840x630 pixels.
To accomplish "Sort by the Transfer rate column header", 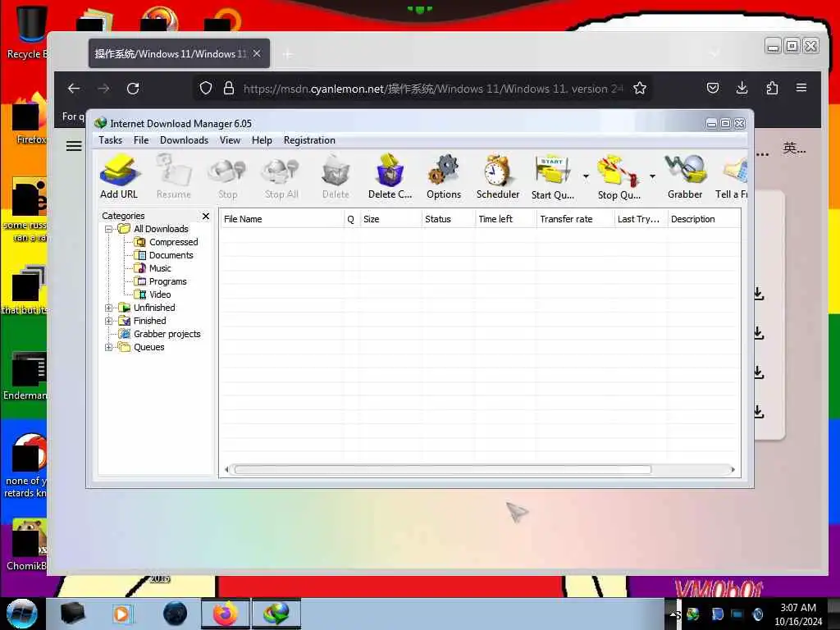I will coord(575,219).
